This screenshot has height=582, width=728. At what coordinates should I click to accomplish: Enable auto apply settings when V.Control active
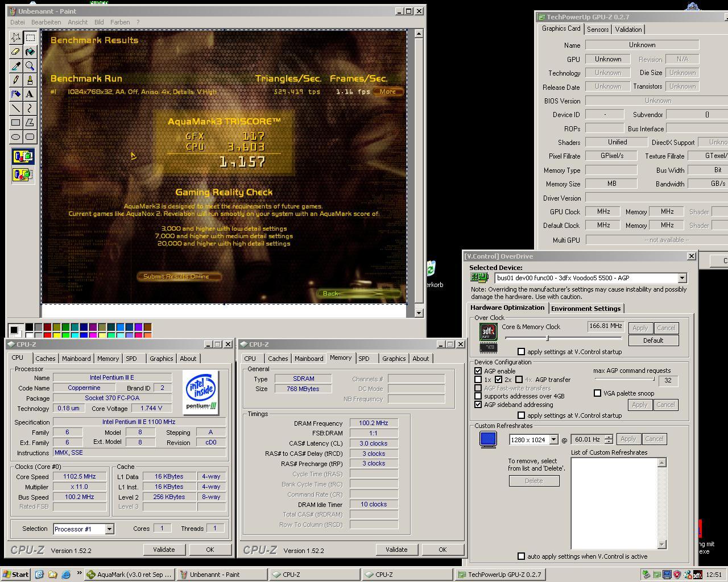[521, 556]
